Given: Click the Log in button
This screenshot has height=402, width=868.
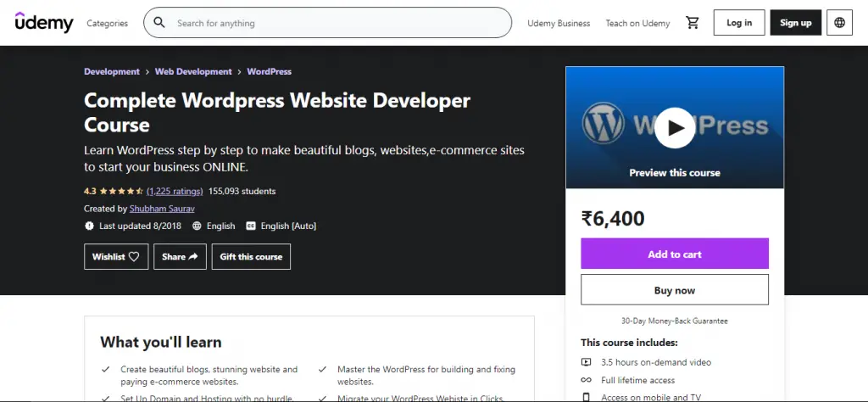Looking at the screenshot, I should coord(739,23).
